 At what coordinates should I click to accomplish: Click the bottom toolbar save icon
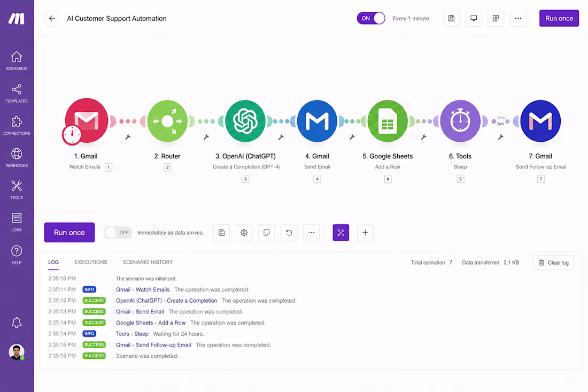pos(221,233)
